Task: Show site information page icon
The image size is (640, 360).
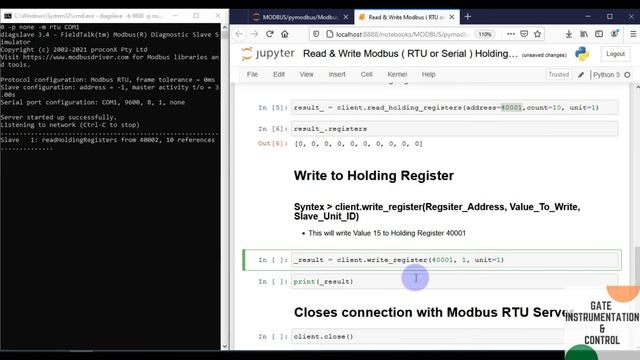Action: click(x=329, y=34)
